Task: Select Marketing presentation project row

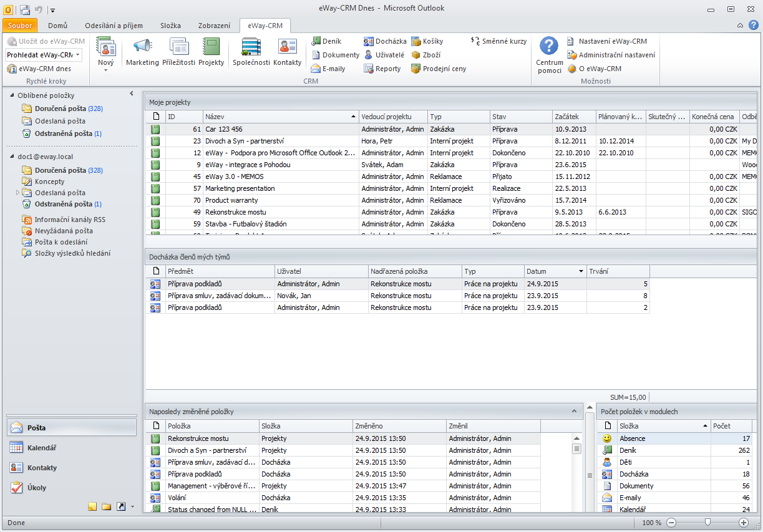Action: [x=452, y=188]
